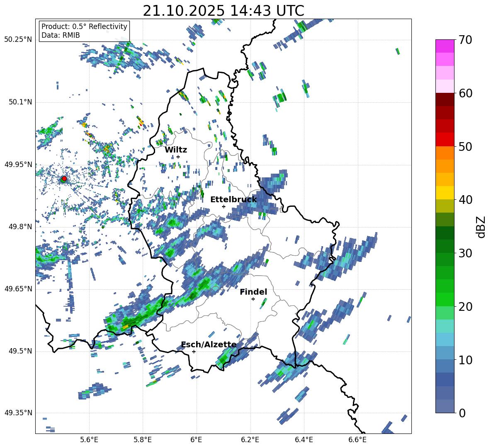Click the Esch/Alzette city label
The width and height of the screenshot is (491, 448).
pyautogui.click(x=209, y=345)
